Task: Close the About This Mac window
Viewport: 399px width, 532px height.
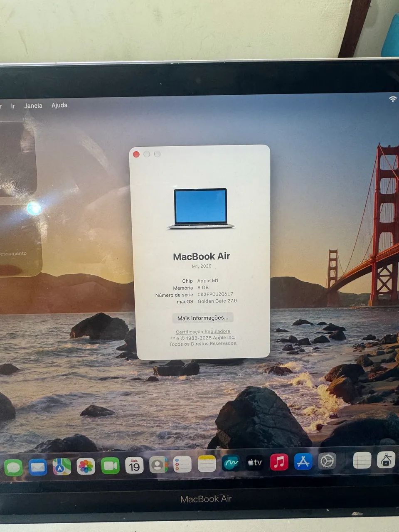Action: tap(136, 154)
